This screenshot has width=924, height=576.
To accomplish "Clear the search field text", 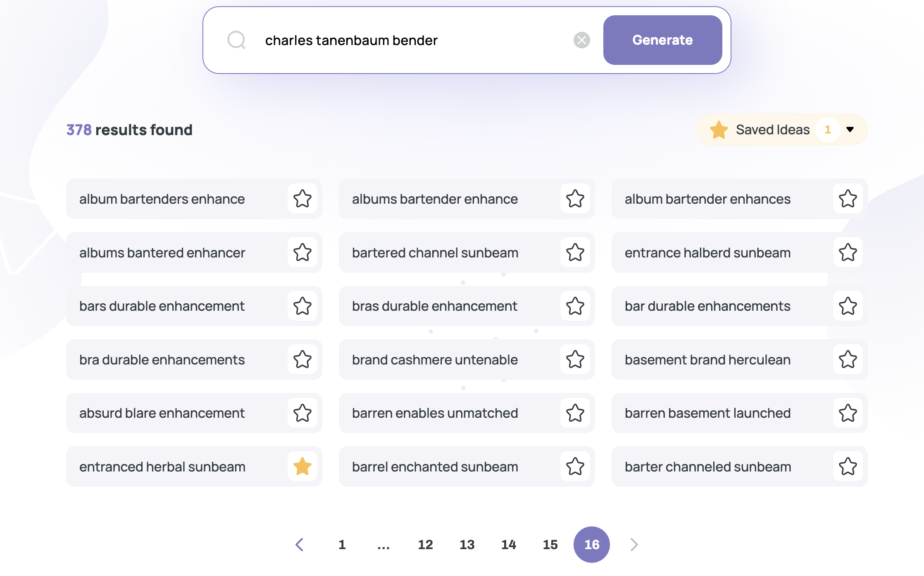I will pos(581,40).
